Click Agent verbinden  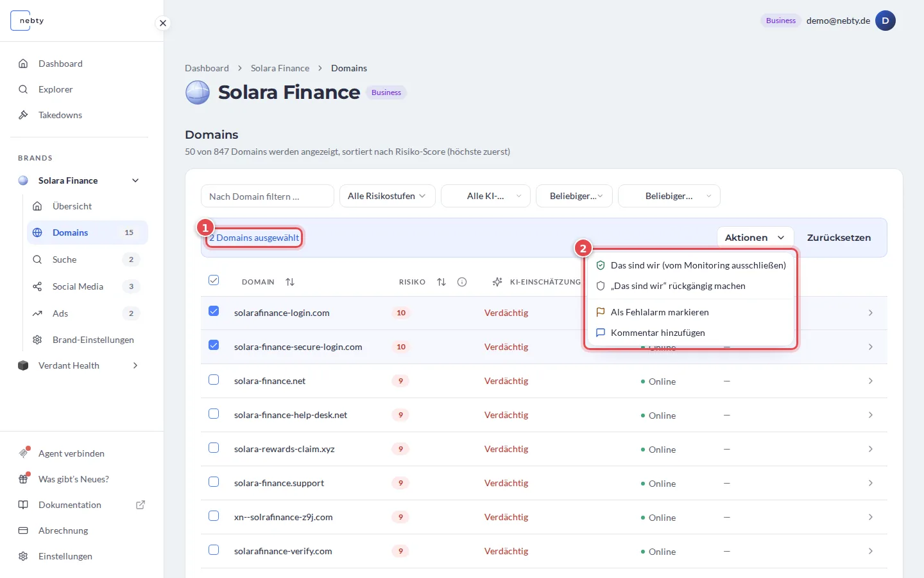coord(71,453)
